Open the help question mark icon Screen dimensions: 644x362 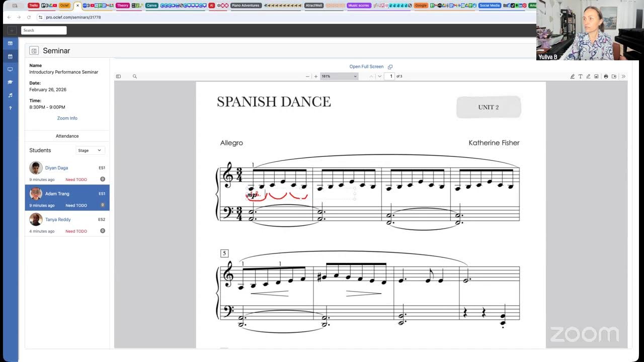[10, 108]
